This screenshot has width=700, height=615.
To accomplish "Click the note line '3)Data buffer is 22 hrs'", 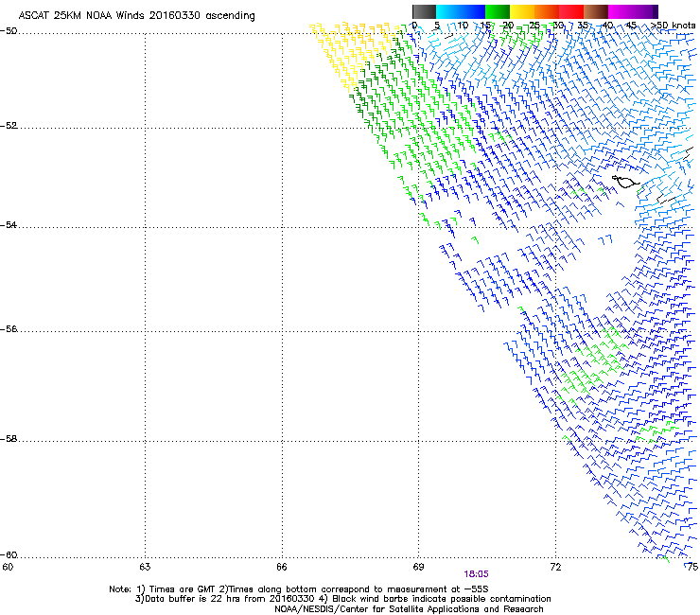I will [342, 599].
